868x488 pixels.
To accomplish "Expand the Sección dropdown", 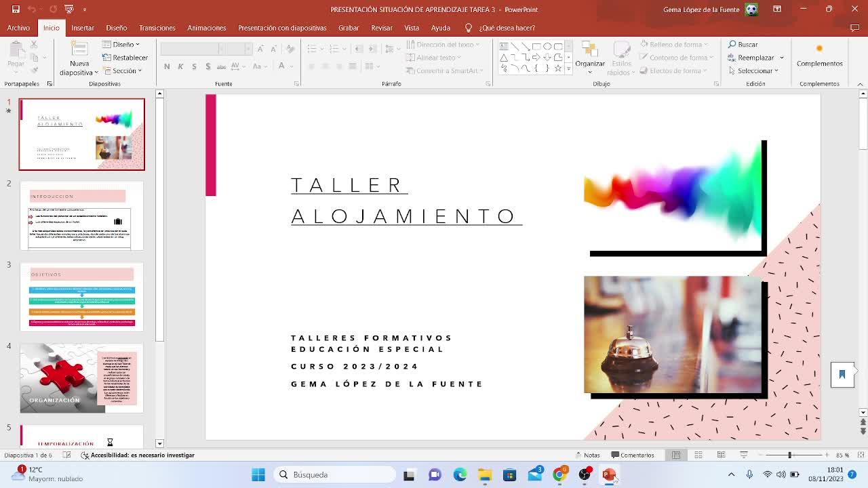I will [123, 70].
